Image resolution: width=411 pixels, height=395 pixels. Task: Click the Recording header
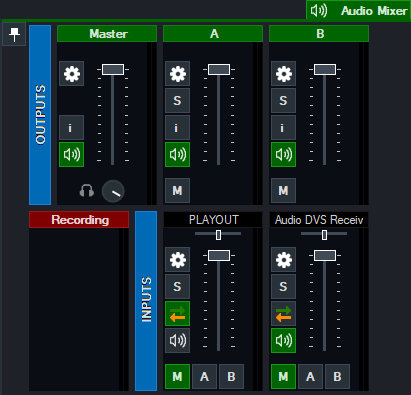[x=79, y=220]
